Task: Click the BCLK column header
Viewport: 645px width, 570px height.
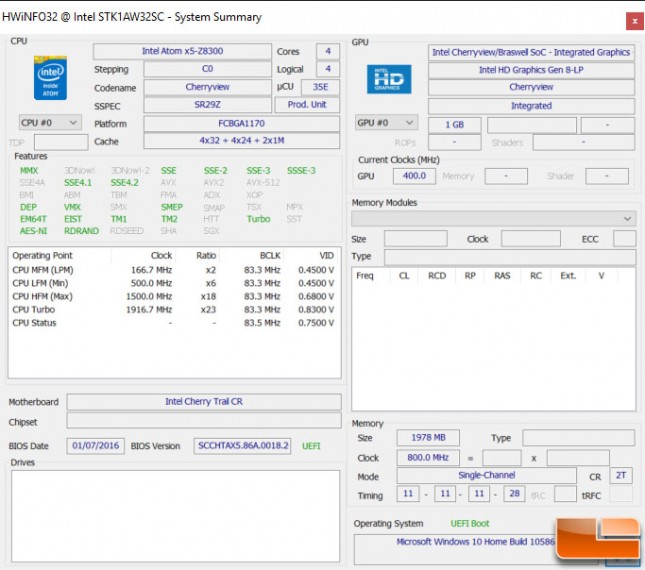Action: (270, 255)
